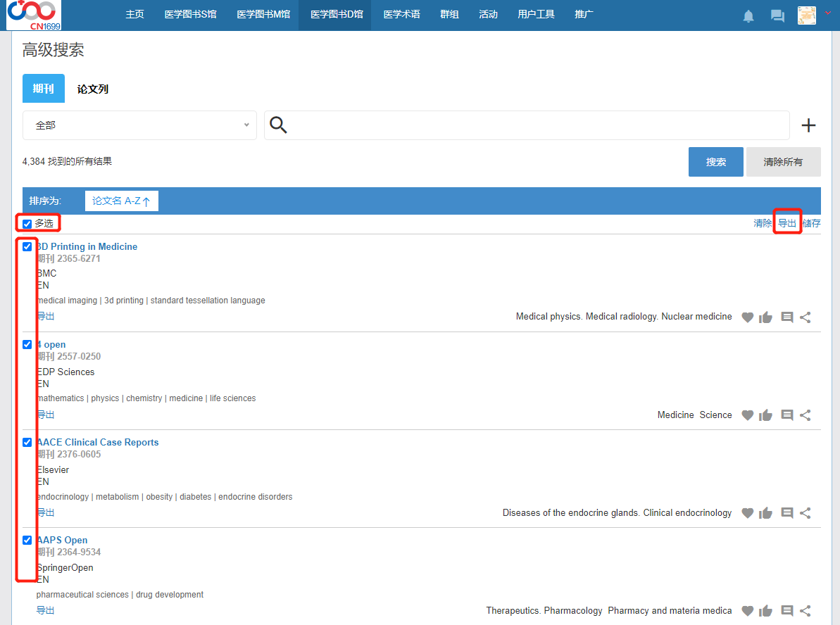
Task: Comment on the AAPS Open journal
Action: tap(787, 610)
